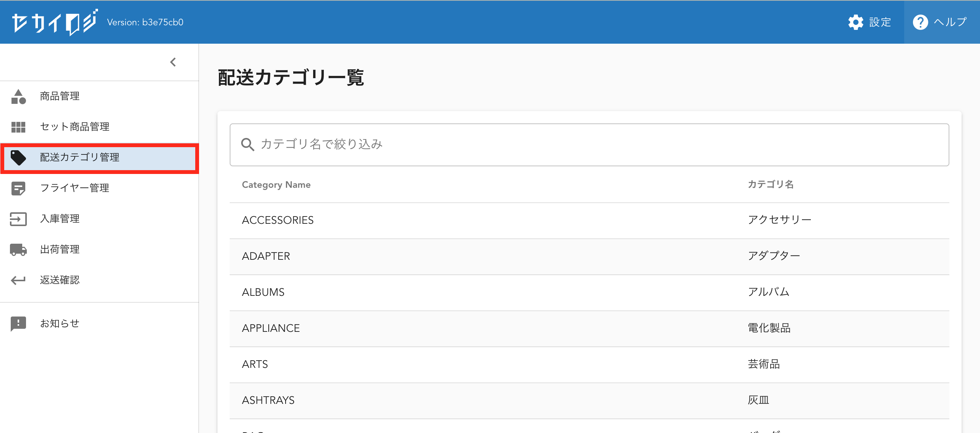Click the セット商品管理 grid icon
980x433 pixels.
[18, 127]
